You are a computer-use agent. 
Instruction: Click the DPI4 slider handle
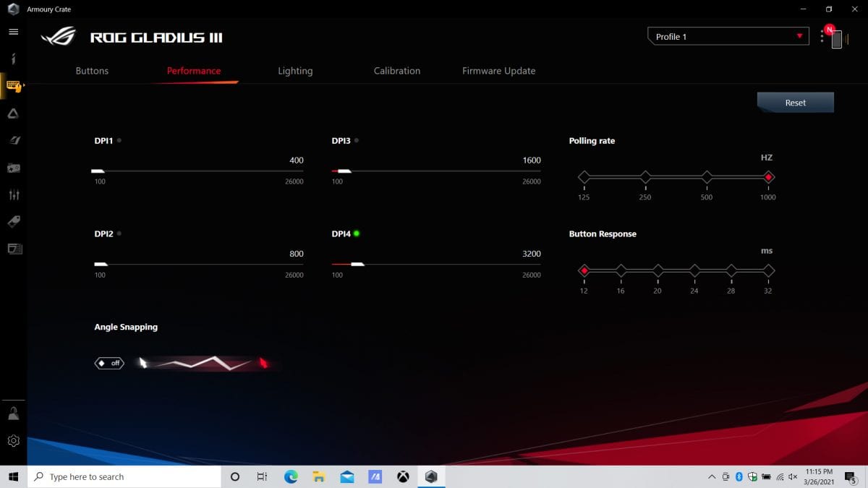(357, 265)
